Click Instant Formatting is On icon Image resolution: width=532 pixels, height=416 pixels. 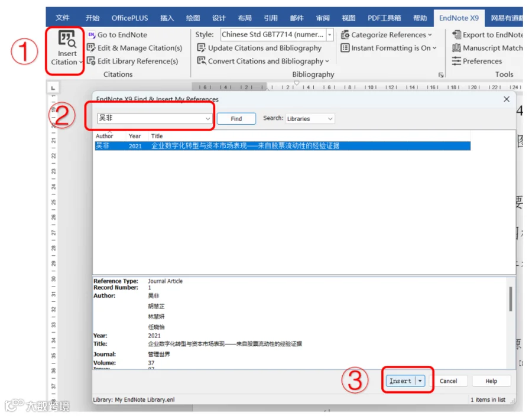[345, 48]
